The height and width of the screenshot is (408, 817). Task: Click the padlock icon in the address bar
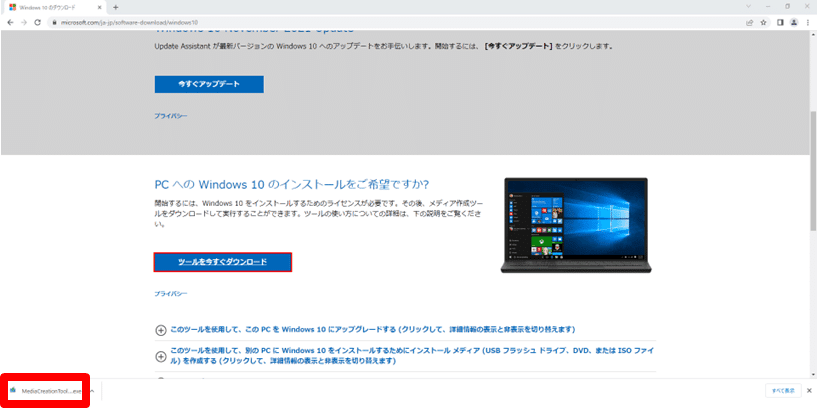(x=53, y=22)
